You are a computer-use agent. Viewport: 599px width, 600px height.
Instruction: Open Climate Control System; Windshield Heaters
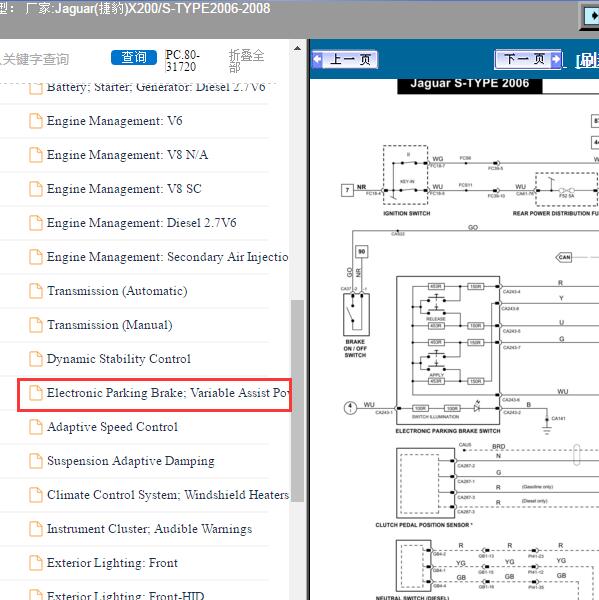pos(167,495)
